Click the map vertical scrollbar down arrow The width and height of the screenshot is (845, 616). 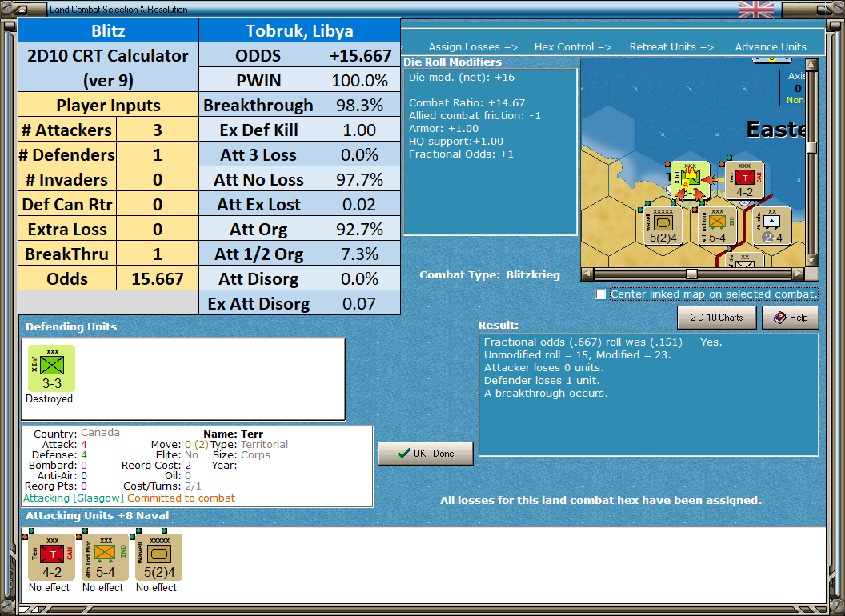click(811, 260)
